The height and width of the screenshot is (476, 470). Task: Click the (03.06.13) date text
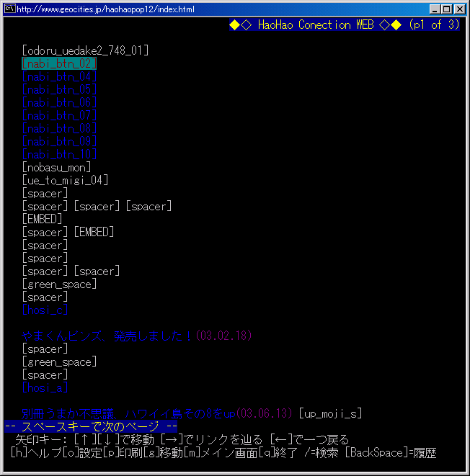coord(265,413)
